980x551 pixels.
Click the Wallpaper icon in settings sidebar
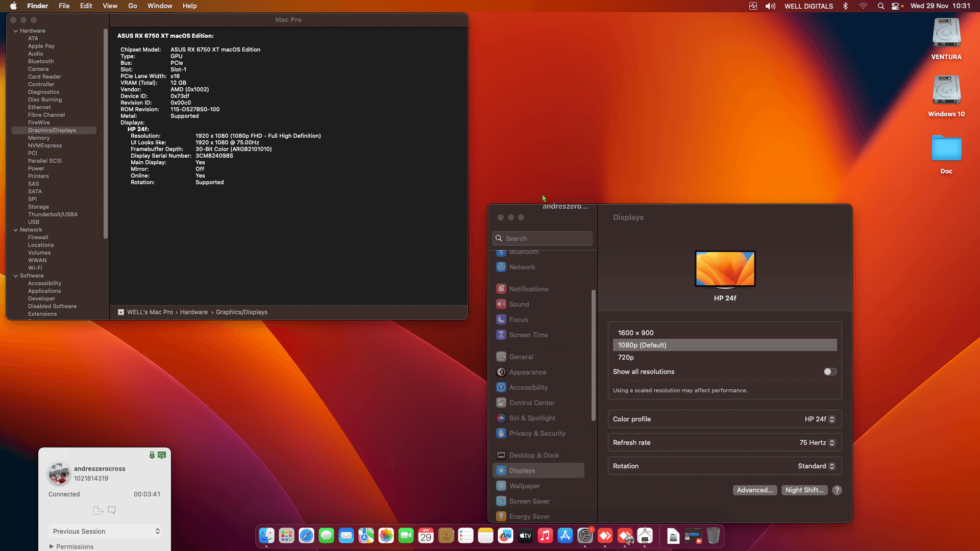click(x=501, y=486)
